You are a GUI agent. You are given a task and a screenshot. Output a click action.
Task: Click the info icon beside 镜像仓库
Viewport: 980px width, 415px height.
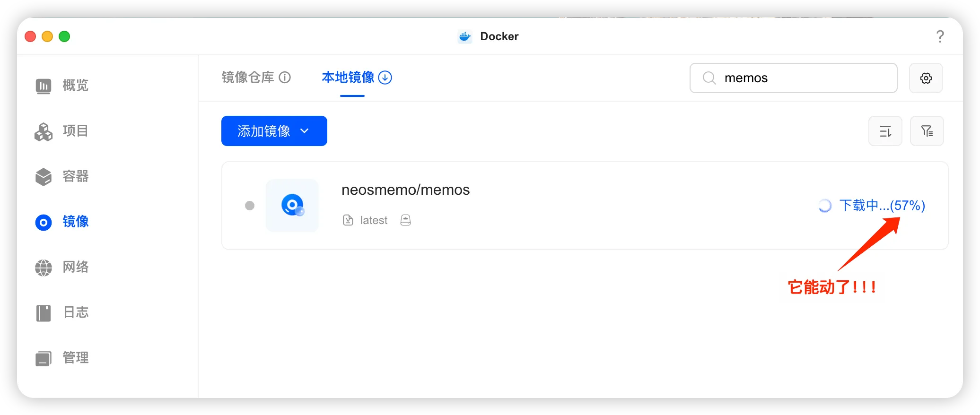(x=285, y=77)
